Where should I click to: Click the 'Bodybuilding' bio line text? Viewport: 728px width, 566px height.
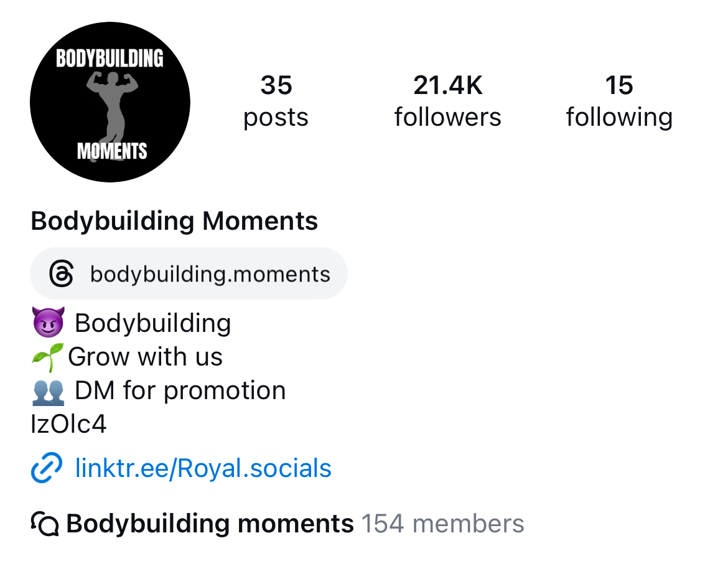coord(152,323)
